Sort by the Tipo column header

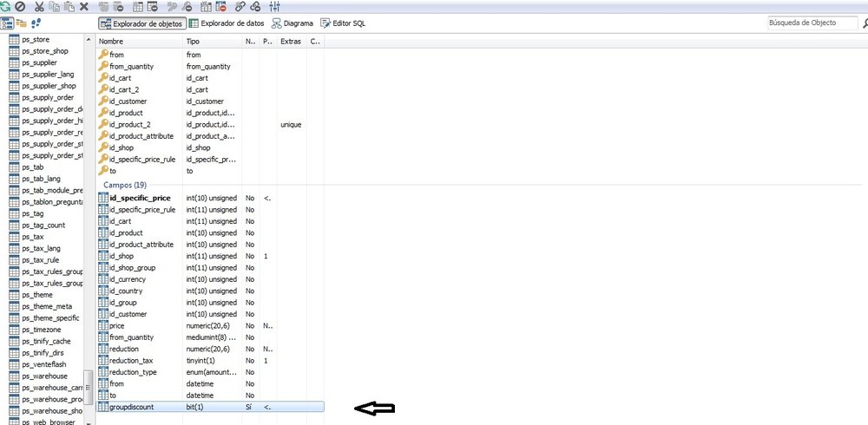coord(214,42)
